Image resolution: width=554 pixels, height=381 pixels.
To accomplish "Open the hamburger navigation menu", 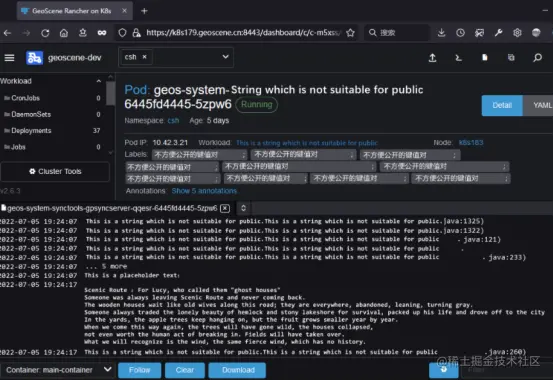I will click(10, 58).
